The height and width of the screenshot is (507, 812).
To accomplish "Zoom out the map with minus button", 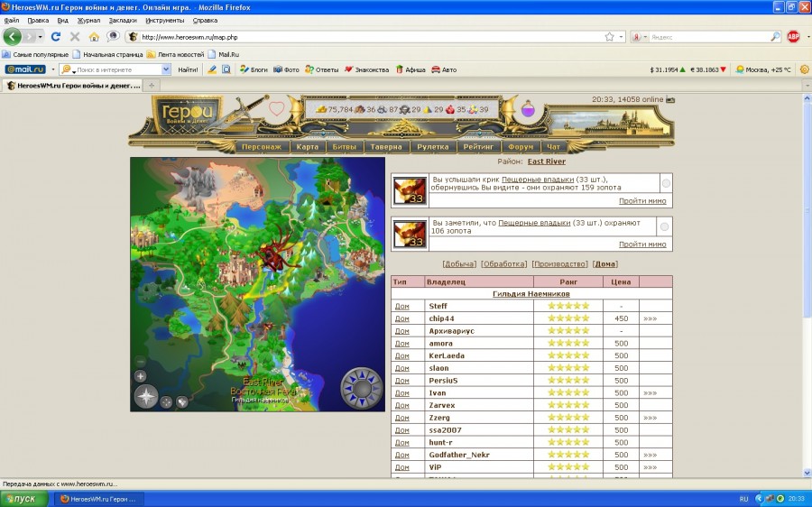I will point(140,361).
